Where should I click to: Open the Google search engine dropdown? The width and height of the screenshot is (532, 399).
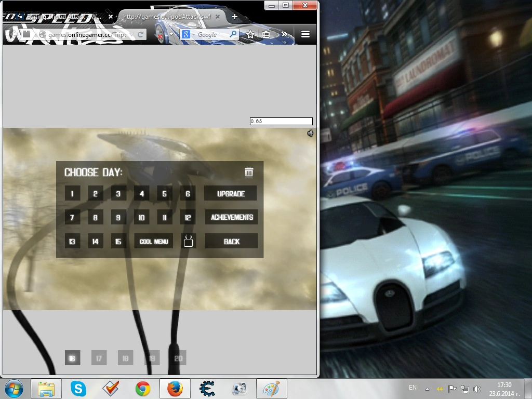pyautogui.click(x=189, y=34)
